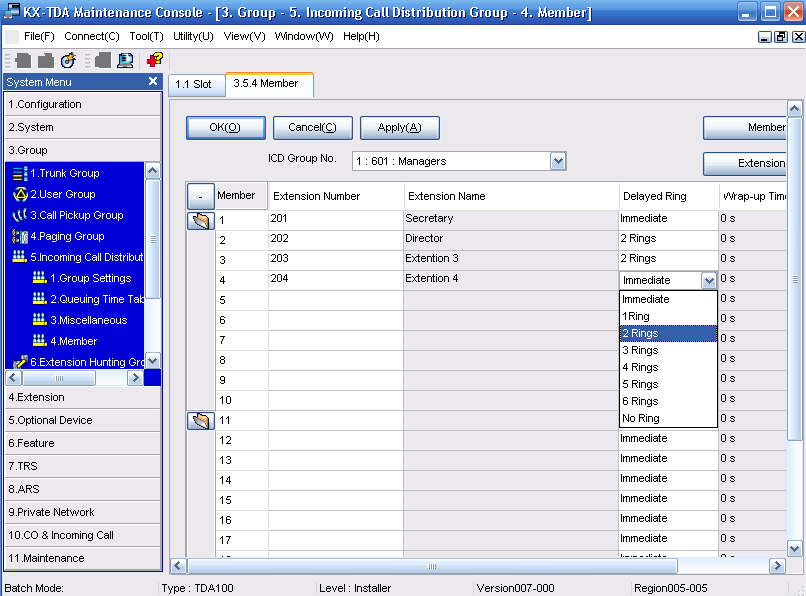Open the ICD Group No. dropdown
Image resolution: width=806 pixels, height=596 pixels.
pos(558,161)
